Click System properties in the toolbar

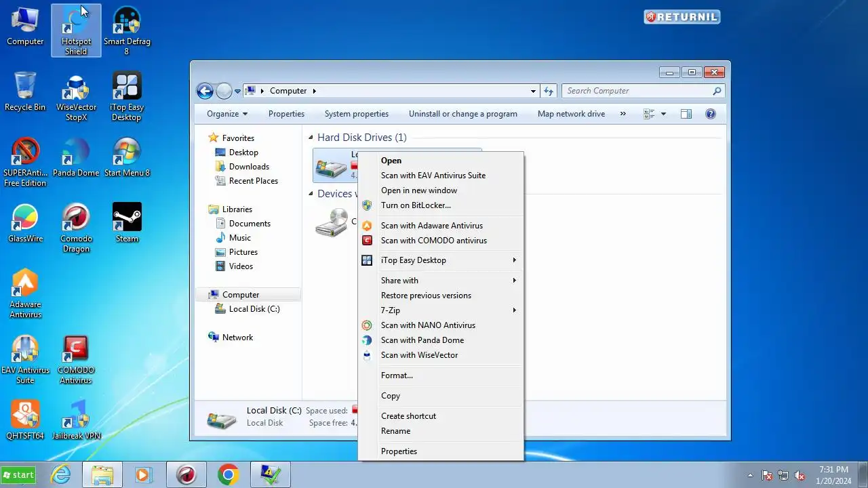point(357,114)
